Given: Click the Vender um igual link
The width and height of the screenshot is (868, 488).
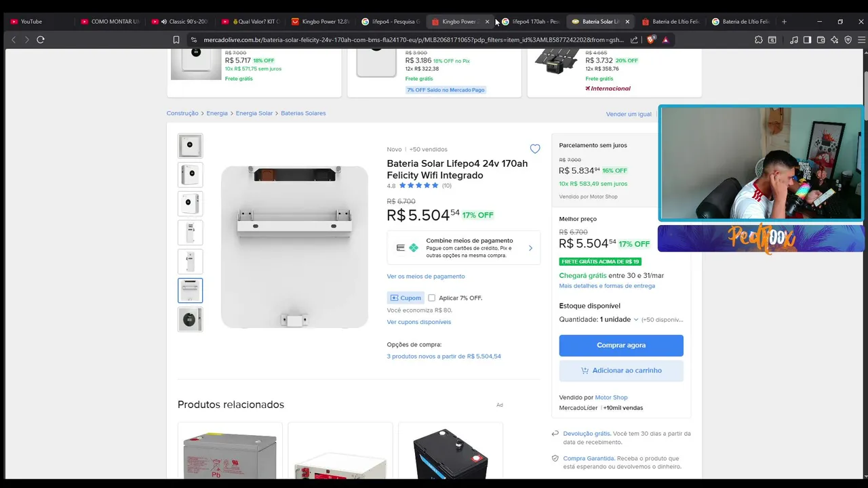Looking at the screenshot, I should [x=629, y=114].
